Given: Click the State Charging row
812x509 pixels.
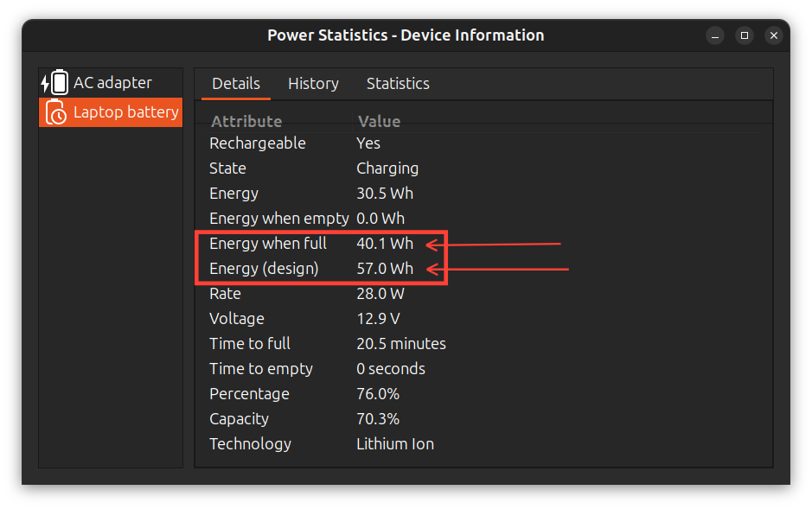Looking at the screenshot, I should click(x=311, y=169).
